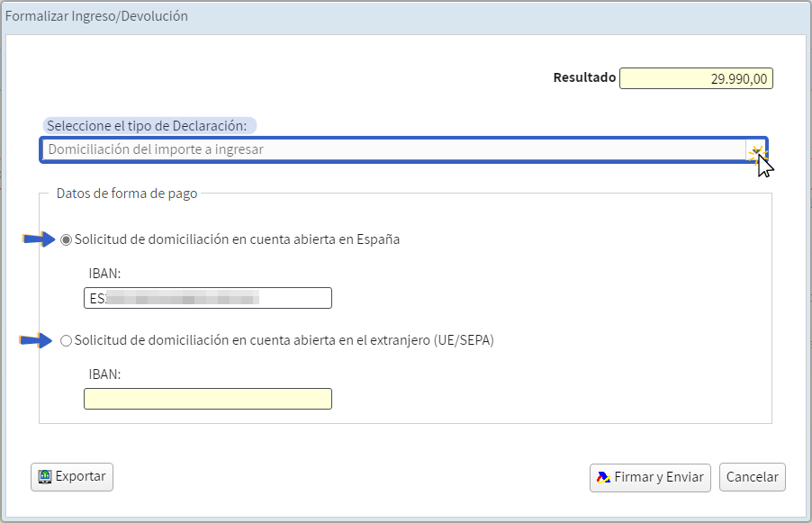Click the 'Seleccione el tipo de Declaración' label
812x523 pixels.
149,125
